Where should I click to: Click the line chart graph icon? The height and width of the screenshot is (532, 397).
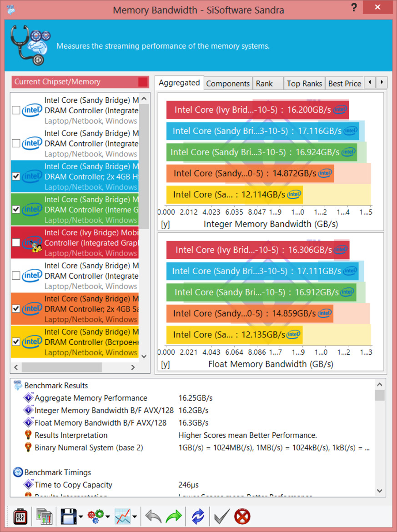tap(122, 517)
